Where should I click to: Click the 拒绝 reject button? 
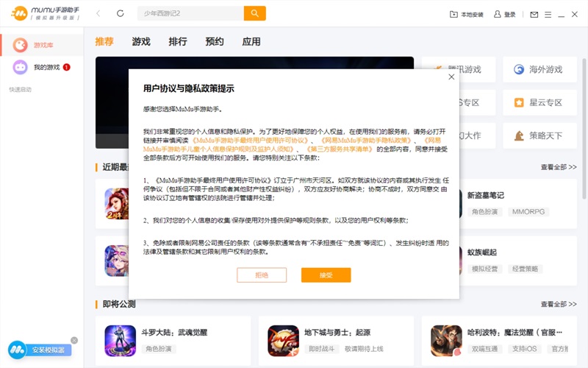262,275
